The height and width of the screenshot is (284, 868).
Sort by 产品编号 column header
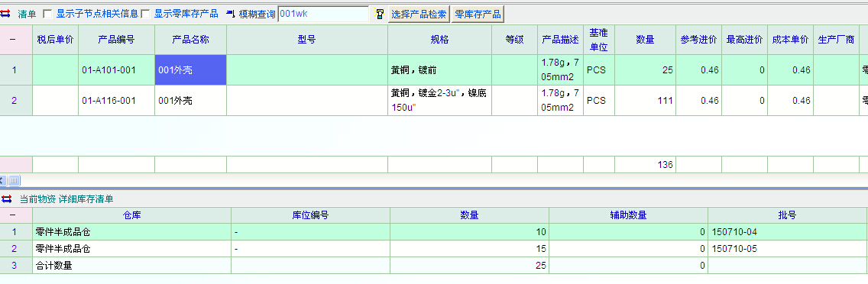[116, 40]
